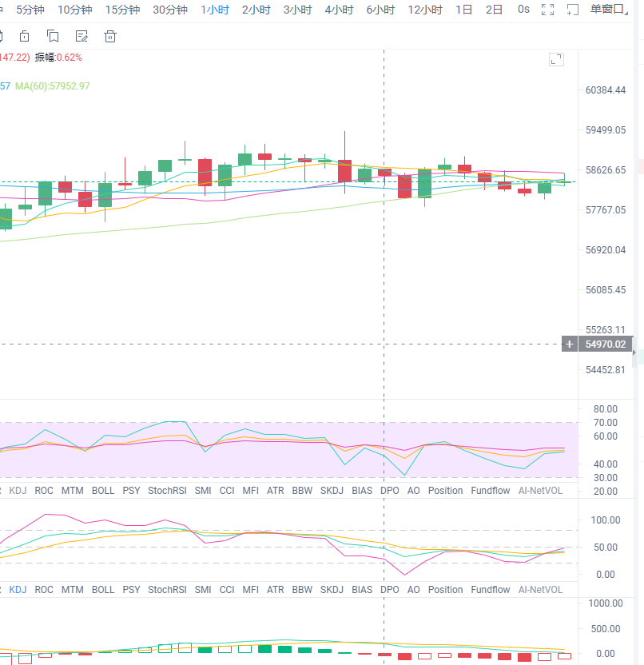This screenshot has width=644, height=665.
Task: Click the fullscreen expand icon in the top bar
Action: 547,10
